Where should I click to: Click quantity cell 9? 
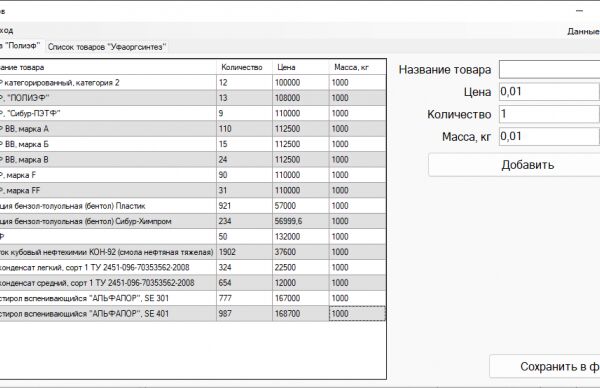244,113
